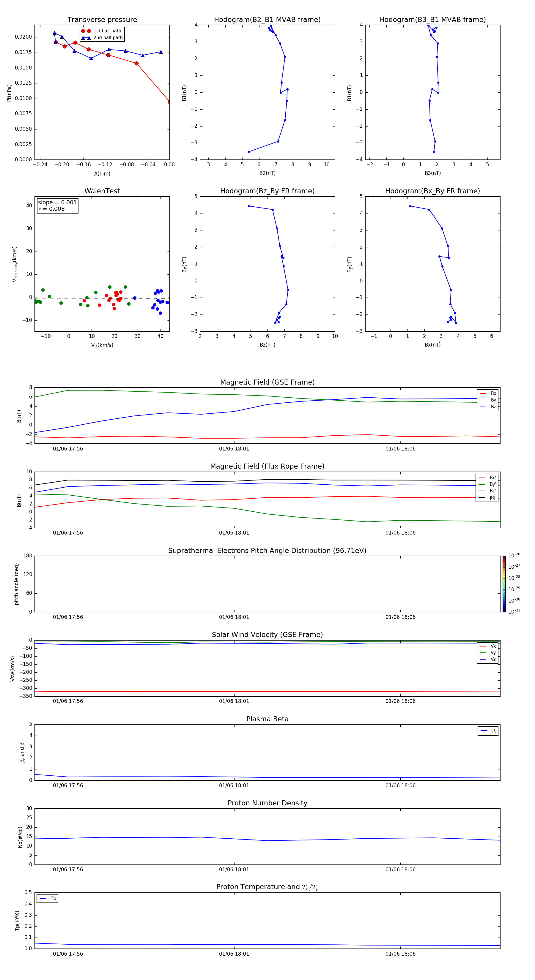Click the 'Hodogram(B2_B1 MVAB frame)' title

pos(267,20)
